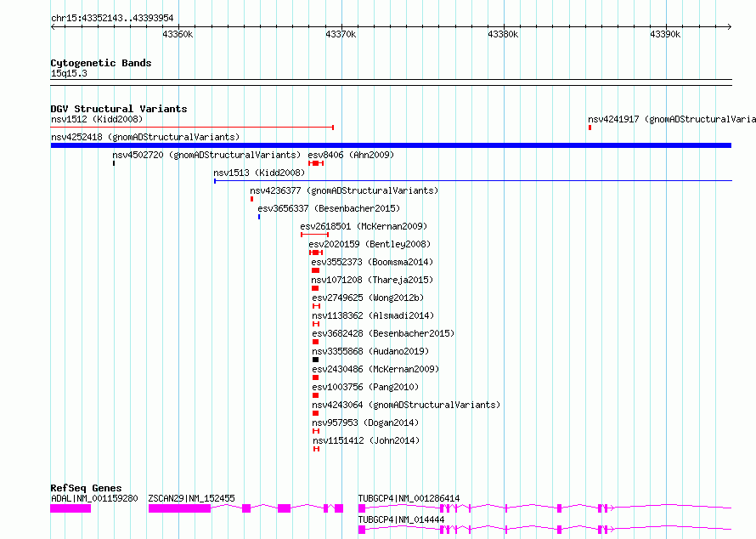
Task: Select the esv2430486 (McKernan2009) label
Action: click(375, 369)
